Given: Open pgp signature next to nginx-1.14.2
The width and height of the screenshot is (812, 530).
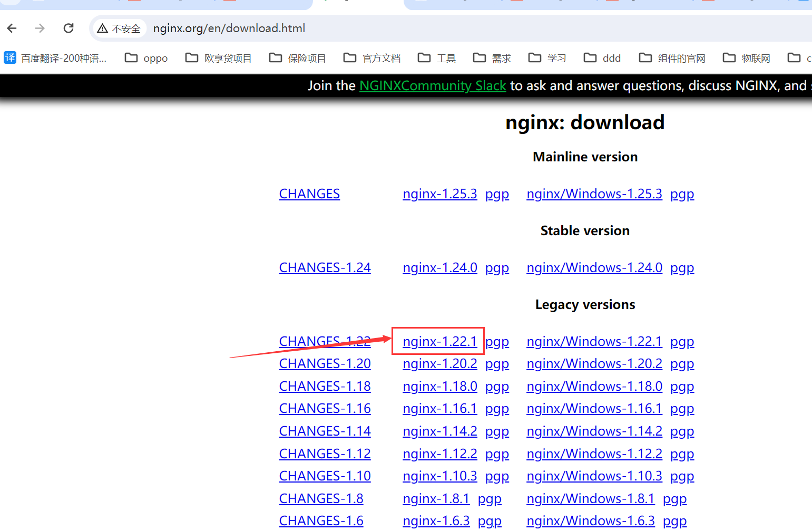Looking at the screenshot, I should tap(497, 432).
